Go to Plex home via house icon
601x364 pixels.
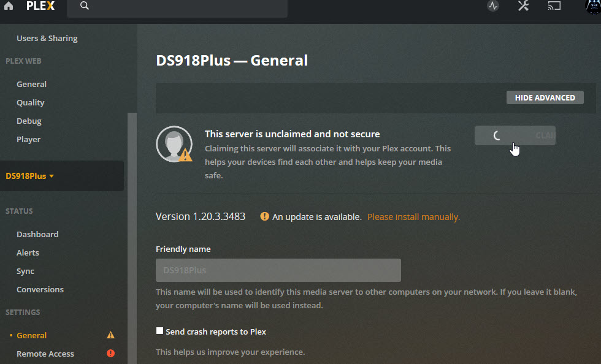(x=9, y=6)
